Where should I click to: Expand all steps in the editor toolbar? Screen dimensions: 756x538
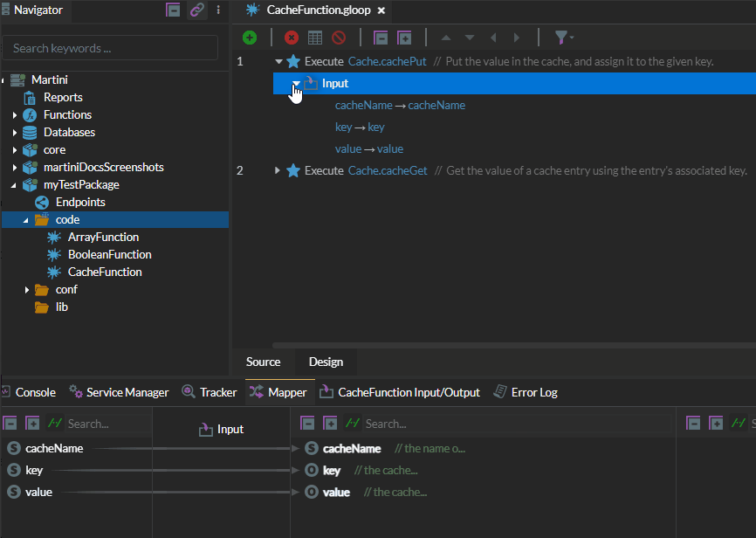pos(404,38)
